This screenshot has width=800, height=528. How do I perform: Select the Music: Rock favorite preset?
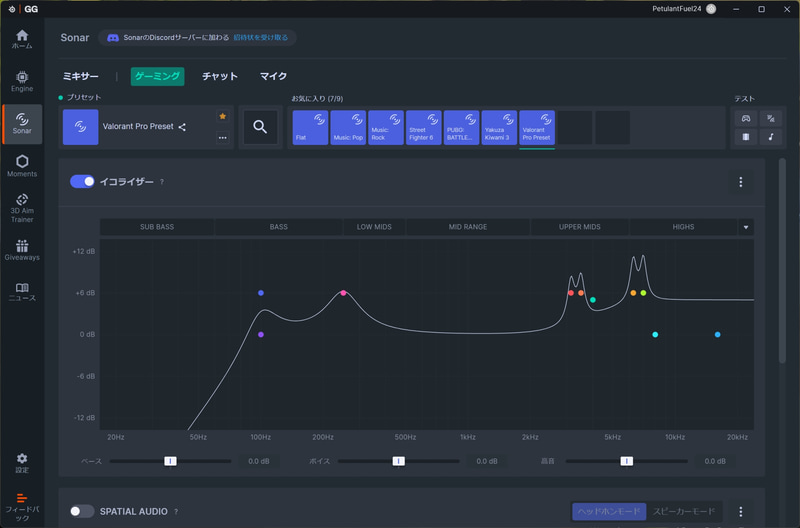click(x=386, y=128)
